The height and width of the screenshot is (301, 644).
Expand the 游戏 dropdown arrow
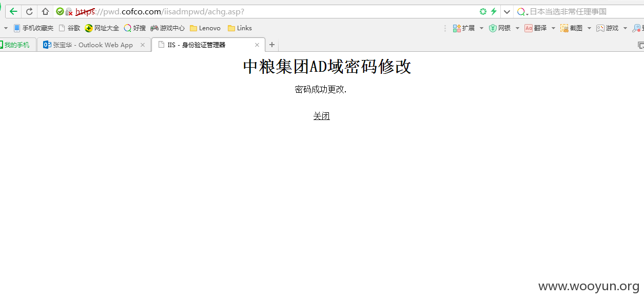pyautogui.click(x=625, y=28)
